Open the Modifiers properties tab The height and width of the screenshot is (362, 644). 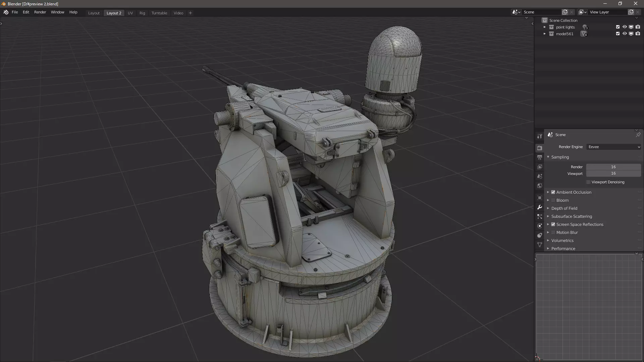[x=540, y=207]
